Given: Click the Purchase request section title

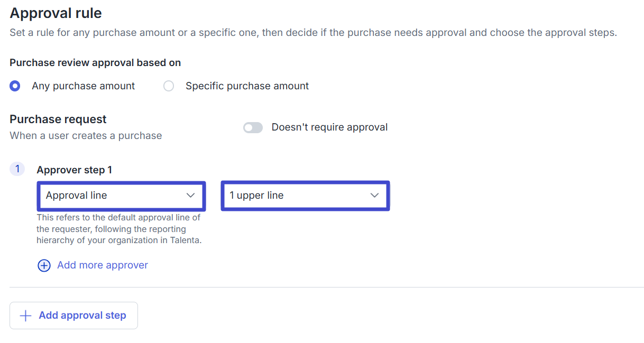Looking at the screenshot, I should (x=58, y=119).
